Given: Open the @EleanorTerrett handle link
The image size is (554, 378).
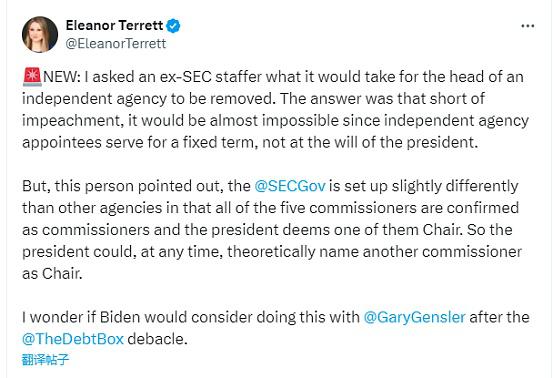Looking at the screenshot, I should point(116,43).
